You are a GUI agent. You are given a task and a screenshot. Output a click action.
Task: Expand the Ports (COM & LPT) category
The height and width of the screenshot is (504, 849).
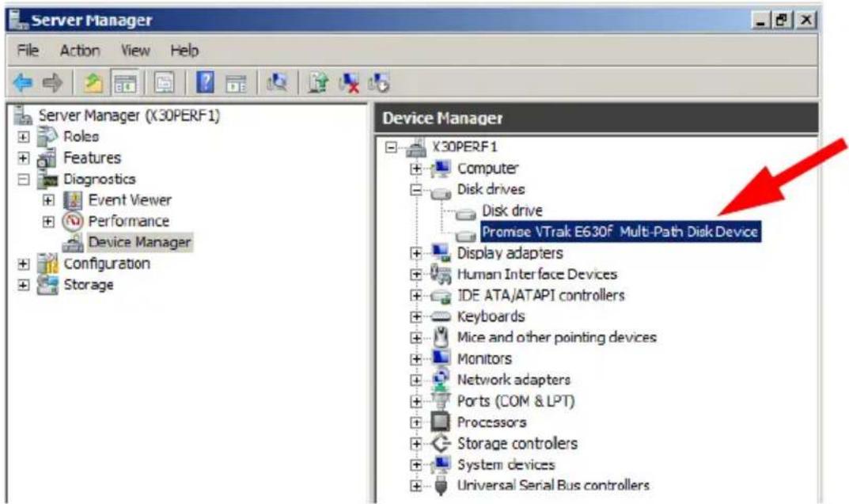[416, 401]
